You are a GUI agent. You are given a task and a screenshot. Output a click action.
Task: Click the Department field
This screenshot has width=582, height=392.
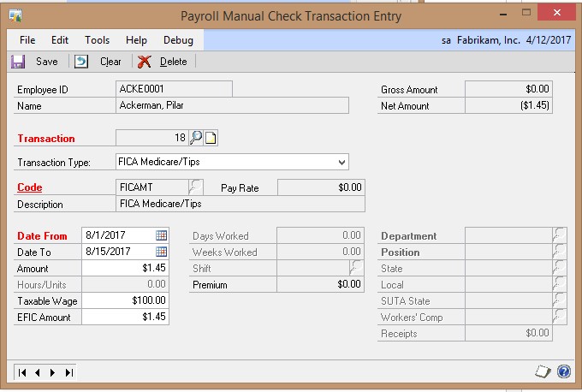pos(509,235)
